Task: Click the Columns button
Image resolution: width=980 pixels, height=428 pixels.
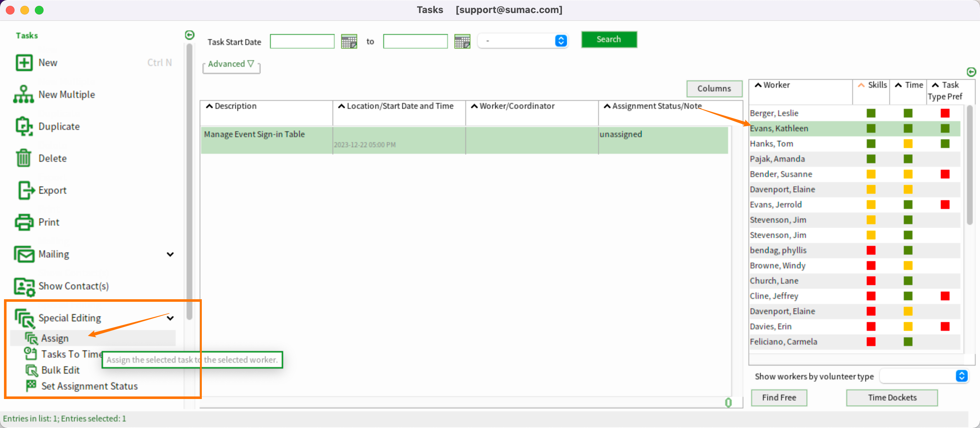Action: [714, 89]
